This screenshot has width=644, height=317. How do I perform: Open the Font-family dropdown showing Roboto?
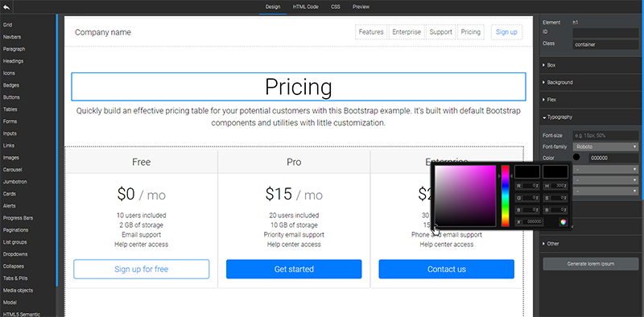pyautogui.click(x=605, y=146)
